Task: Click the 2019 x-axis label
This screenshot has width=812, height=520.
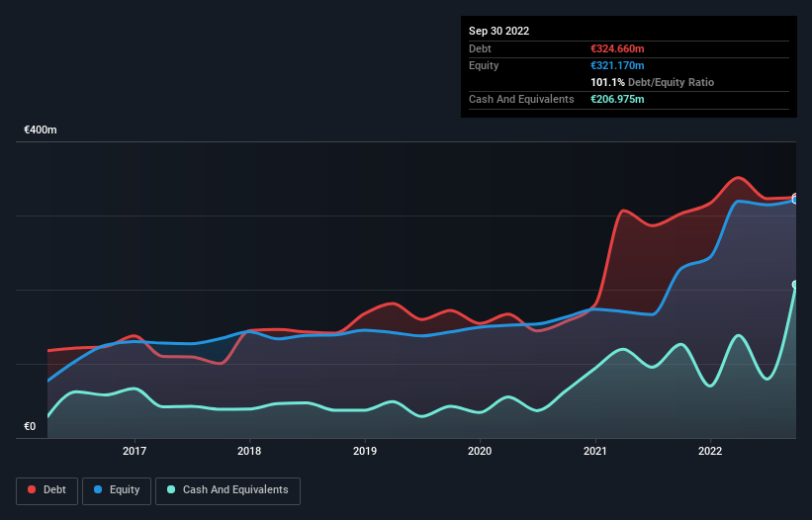Action: click(x=365, y=451)
